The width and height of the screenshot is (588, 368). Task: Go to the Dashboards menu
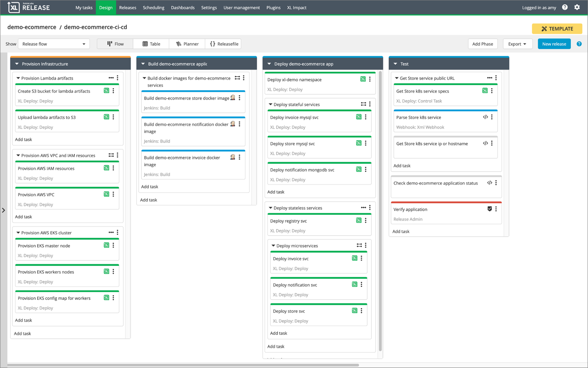point(183,8)
